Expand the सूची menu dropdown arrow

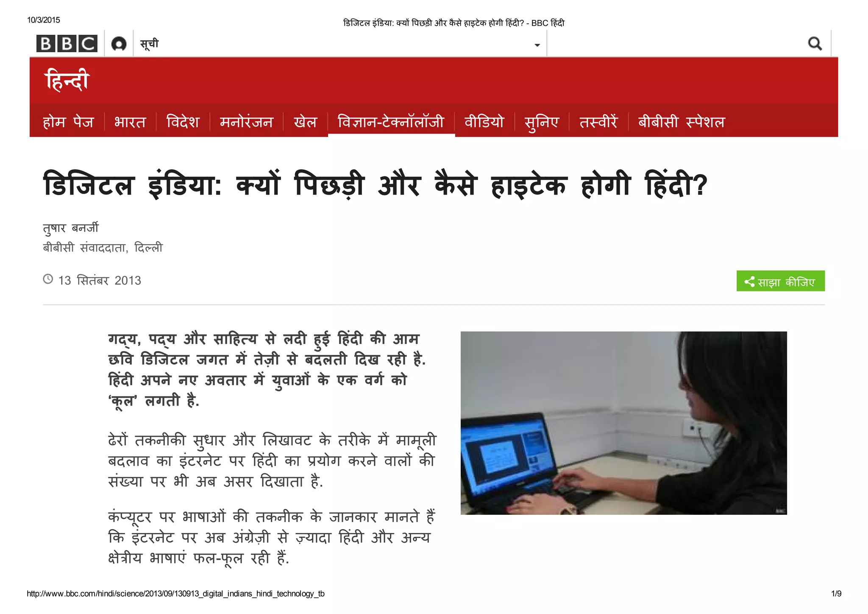[x=537, y=45]
